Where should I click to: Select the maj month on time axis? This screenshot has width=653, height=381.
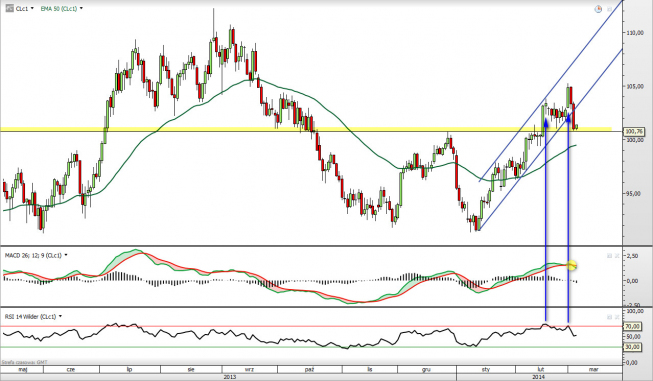22,369
